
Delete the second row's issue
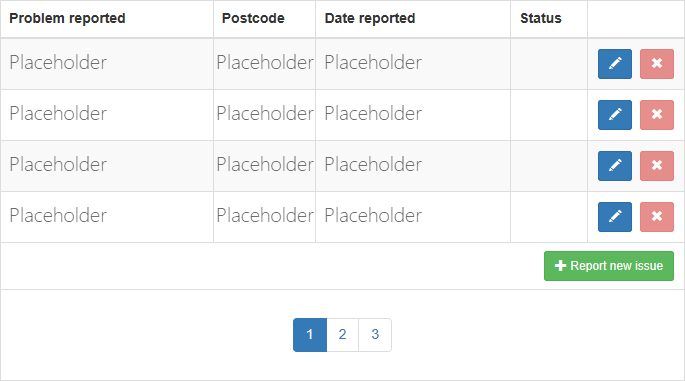657,115
